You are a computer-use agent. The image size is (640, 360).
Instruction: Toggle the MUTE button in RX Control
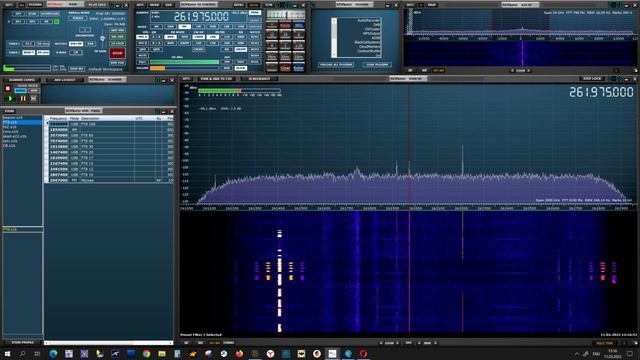point(141,55)
